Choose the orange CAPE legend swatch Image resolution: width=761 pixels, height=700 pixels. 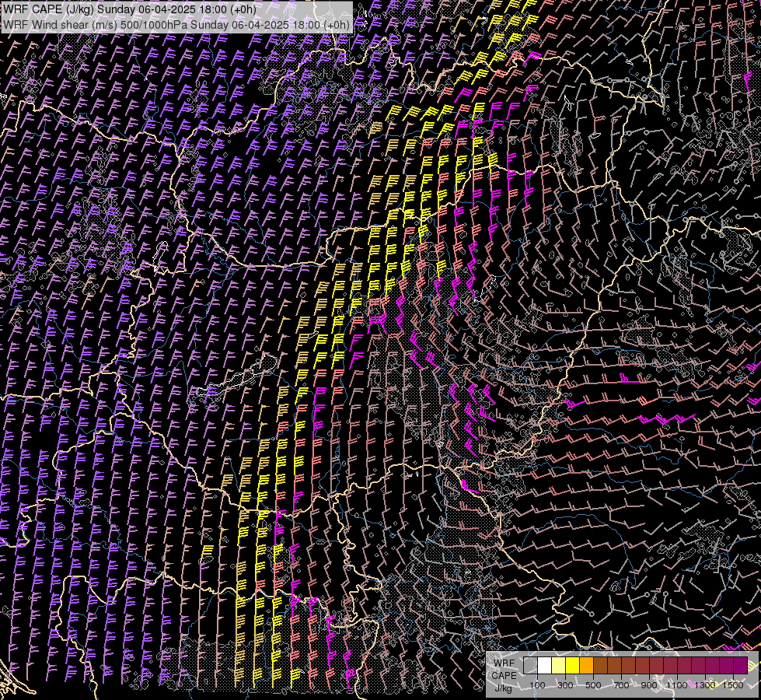click(x=586, y=666)
